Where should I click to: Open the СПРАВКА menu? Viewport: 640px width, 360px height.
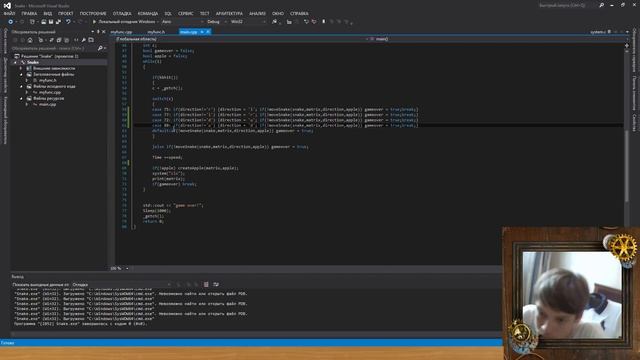tap(299, 13)
